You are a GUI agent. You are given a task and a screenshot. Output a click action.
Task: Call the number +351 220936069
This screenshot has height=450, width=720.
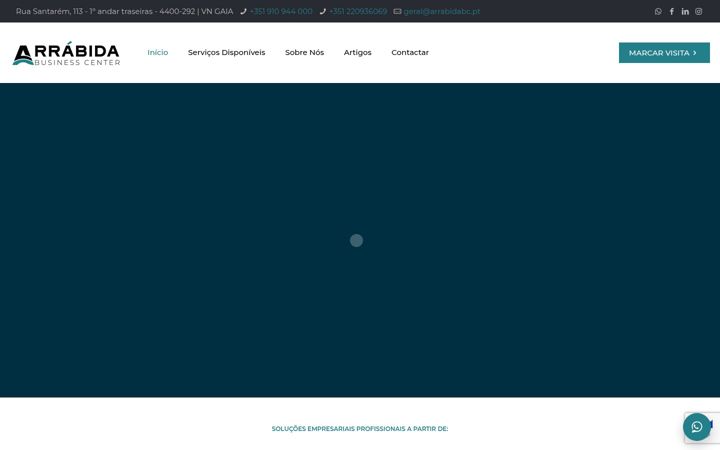point(358,11)
